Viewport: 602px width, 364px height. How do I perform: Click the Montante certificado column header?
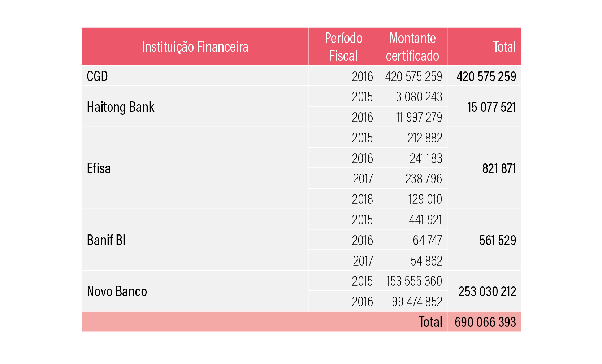pyautogui.click(x=412, y=47)
